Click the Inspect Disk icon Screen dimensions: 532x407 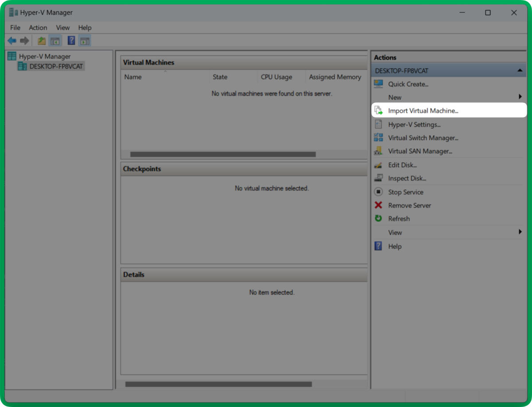tap(378, 178)
